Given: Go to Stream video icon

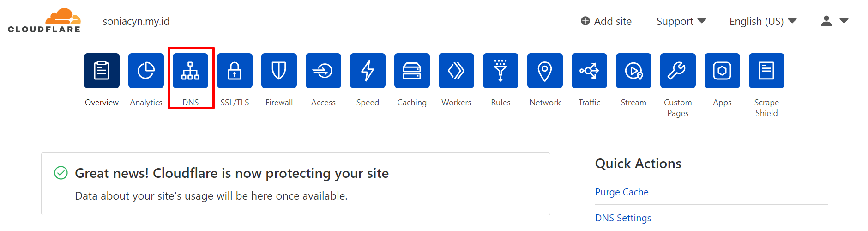Looking at the screenshot, I should (633, 71).
